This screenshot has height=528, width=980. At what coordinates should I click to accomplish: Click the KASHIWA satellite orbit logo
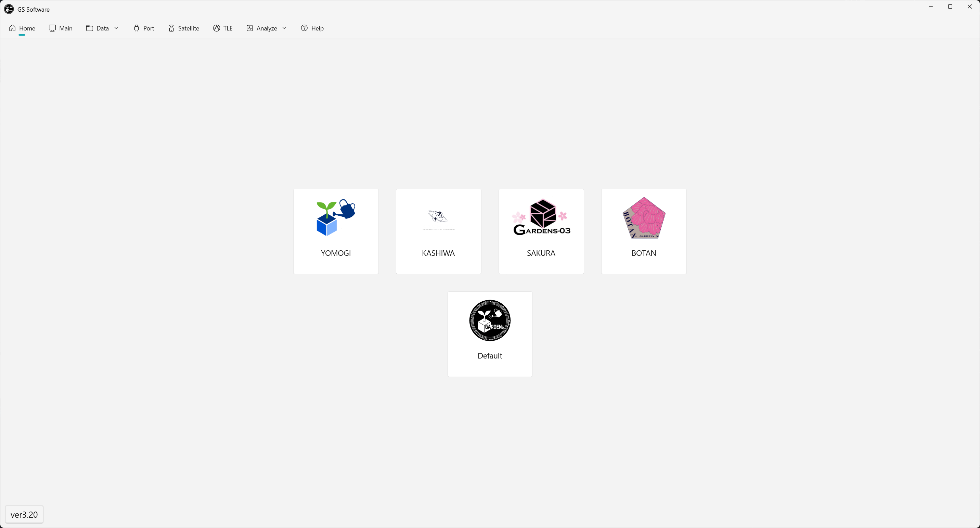point(438,217)
